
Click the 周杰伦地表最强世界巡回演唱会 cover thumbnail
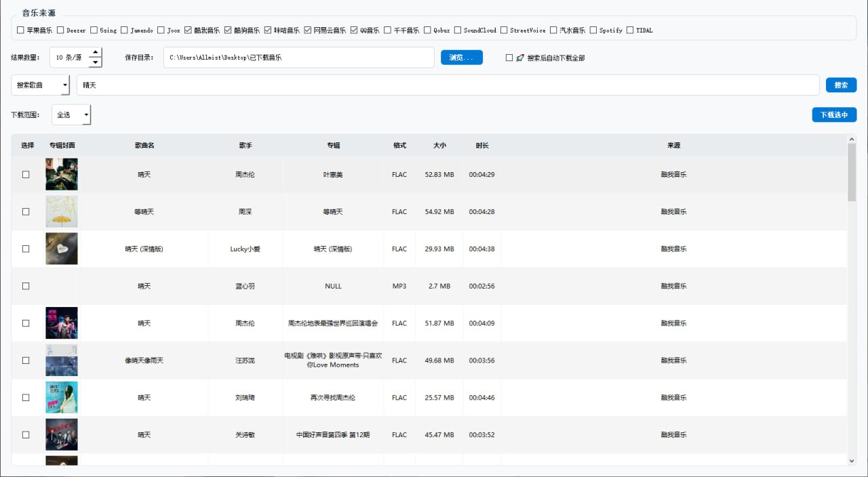62,323
